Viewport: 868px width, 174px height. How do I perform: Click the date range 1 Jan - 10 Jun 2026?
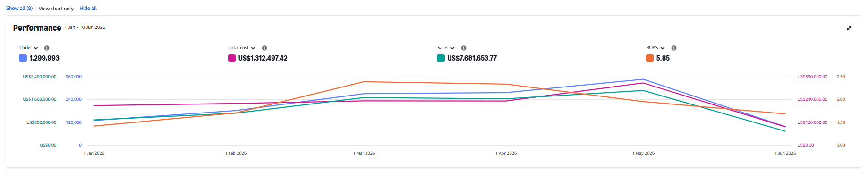click(x=85, y=27)
